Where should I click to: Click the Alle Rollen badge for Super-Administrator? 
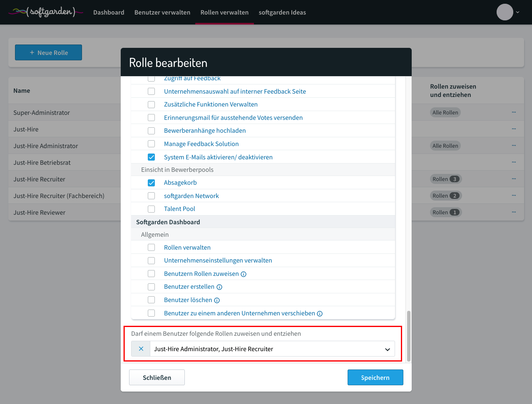point(445,112)
